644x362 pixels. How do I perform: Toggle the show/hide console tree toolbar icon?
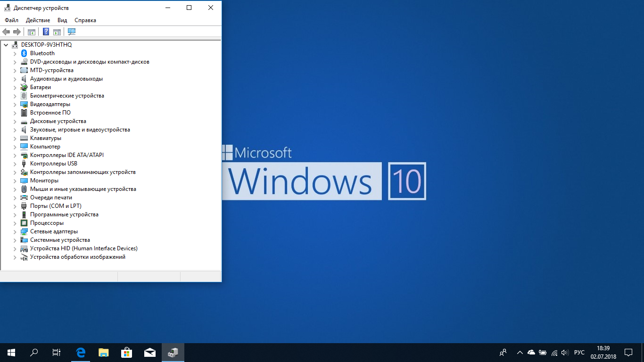pyautogui.click(x=32, y=32)
